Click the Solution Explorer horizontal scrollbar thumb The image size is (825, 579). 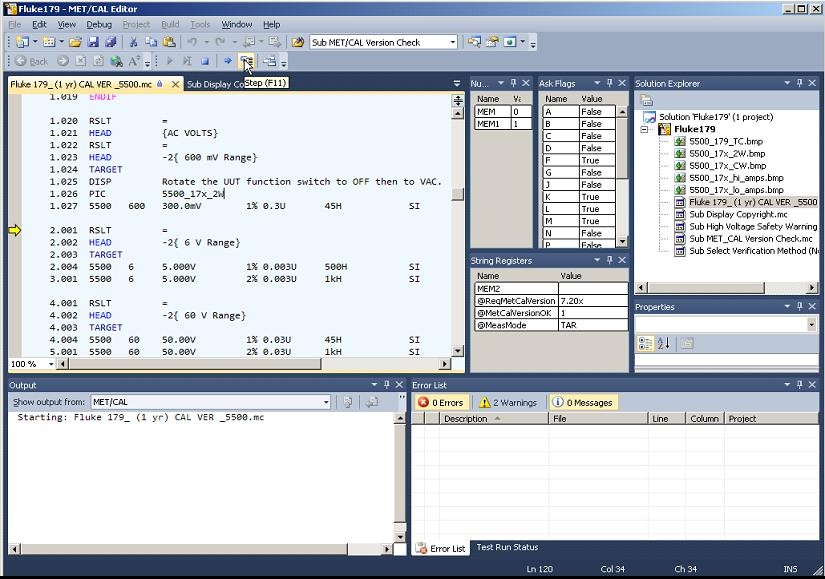click(706, 288)
